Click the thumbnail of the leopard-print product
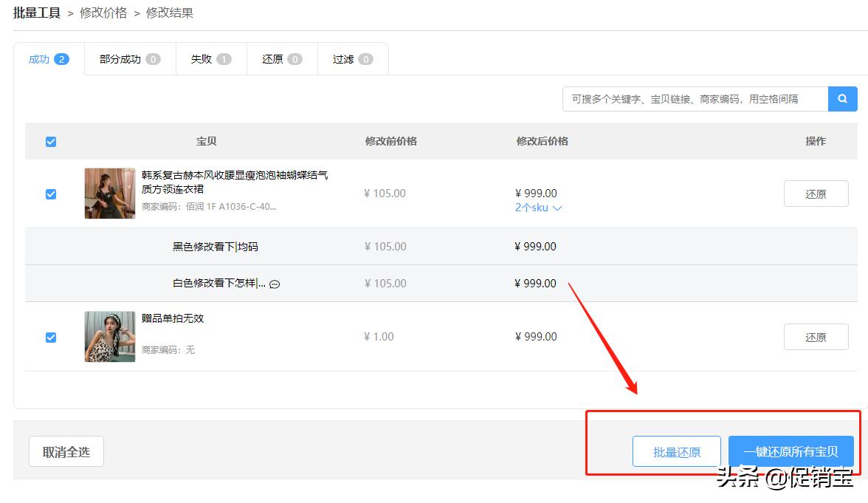 (x=109, y=337)
